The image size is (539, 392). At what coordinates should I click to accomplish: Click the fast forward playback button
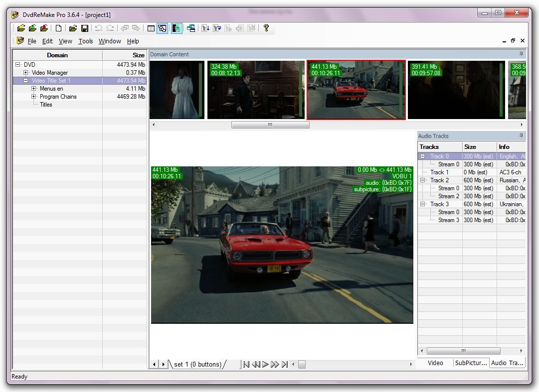click(275, 365)
